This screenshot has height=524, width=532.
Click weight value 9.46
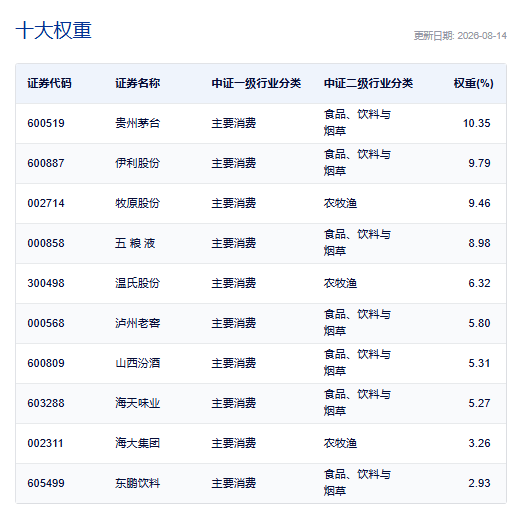click(479, 203)
